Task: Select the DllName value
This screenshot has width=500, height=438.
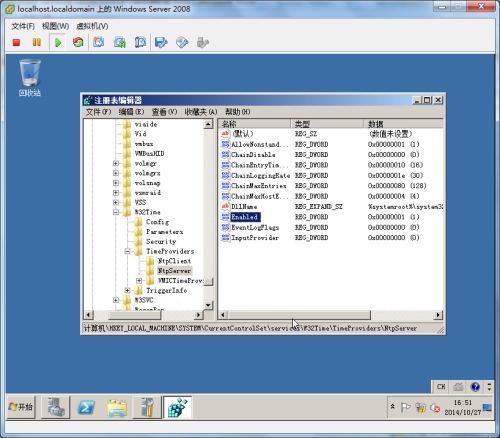Action: point(244,207)
